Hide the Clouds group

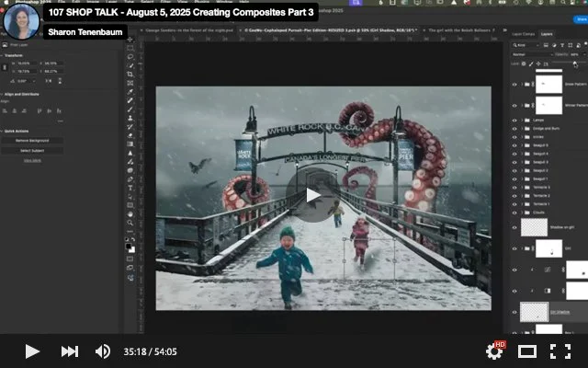point(514,213)
